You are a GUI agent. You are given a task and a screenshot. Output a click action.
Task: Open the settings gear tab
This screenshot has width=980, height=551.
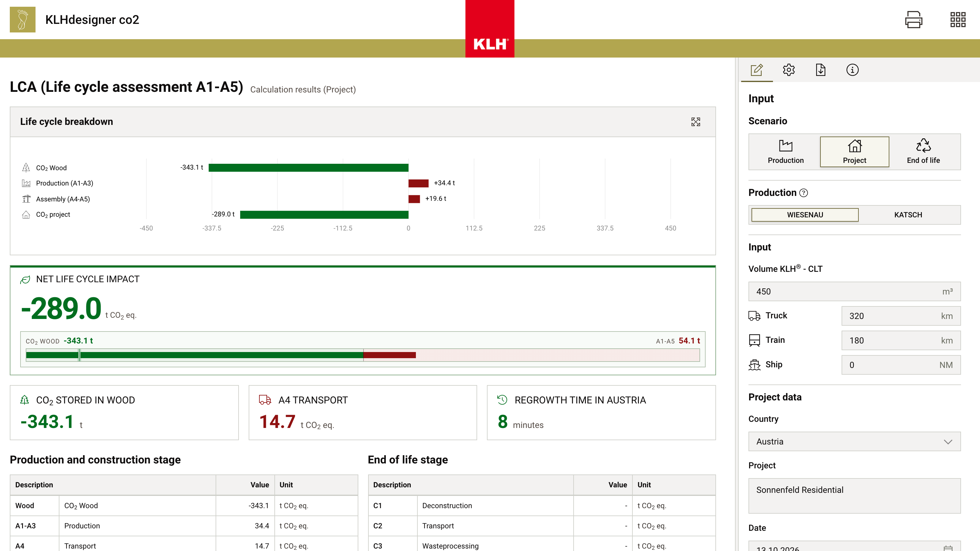pos(789,70)
